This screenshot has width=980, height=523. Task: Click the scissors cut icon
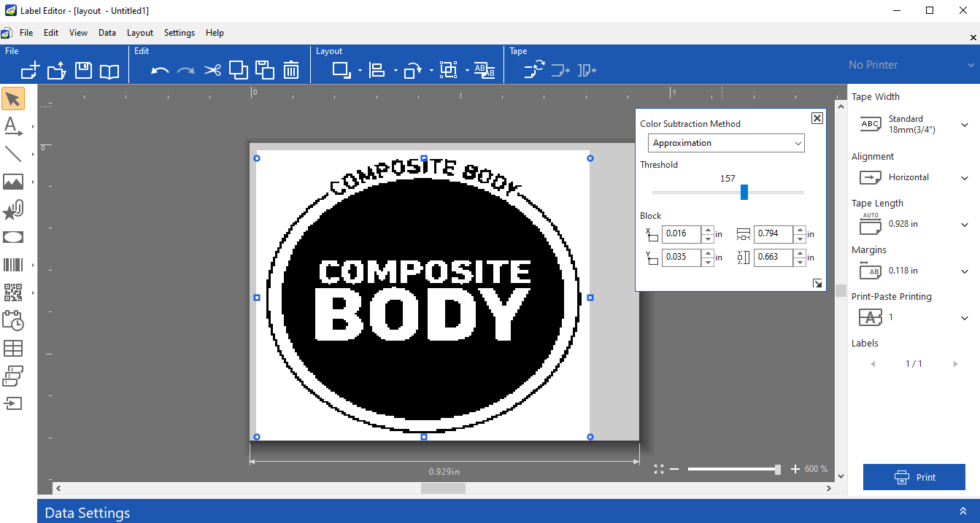click(x=212, y=70)
